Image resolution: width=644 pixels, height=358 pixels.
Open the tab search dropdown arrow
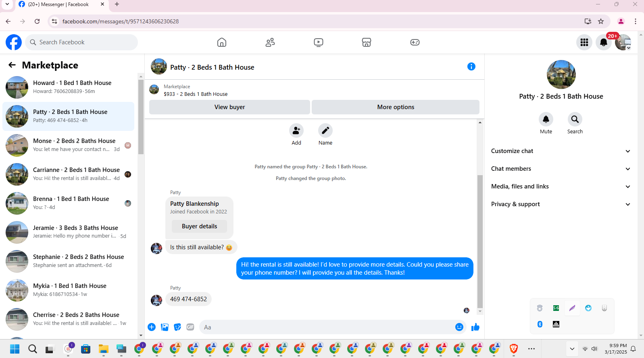(7, 4)
